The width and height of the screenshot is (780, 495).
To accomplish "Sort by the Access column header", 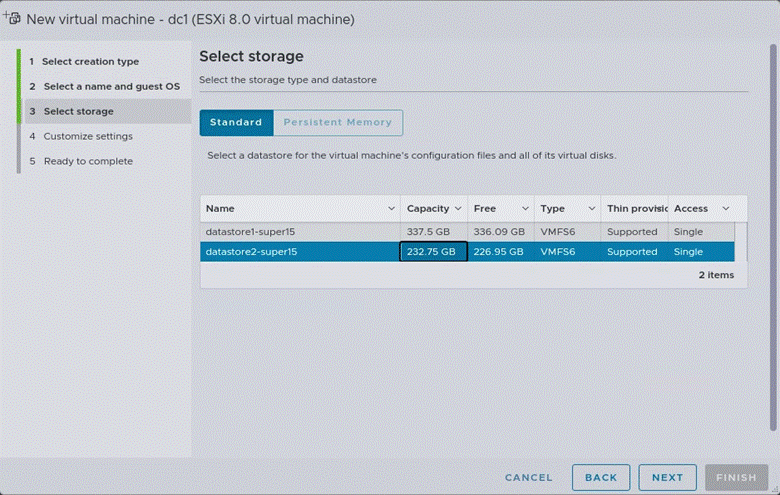I will pyautogui.click(x=690, y=208).
